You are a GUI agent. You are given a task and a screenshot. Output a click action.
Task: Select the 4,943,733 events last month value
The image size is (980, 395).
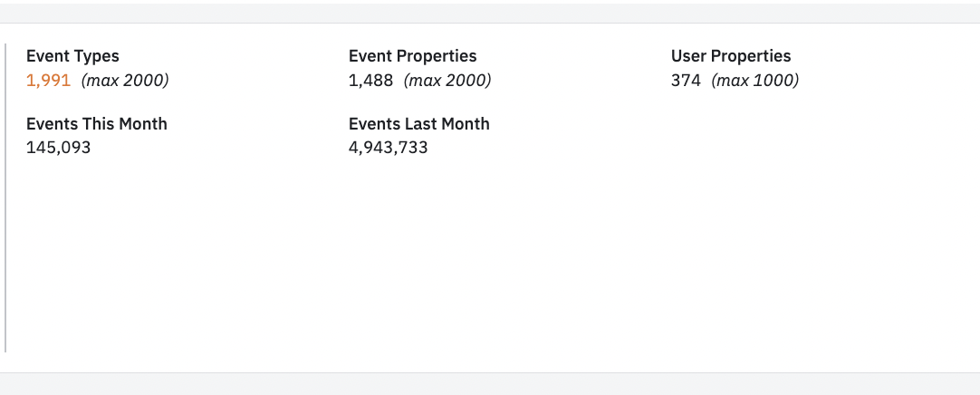pyautogui.click(x=389, y=149)
